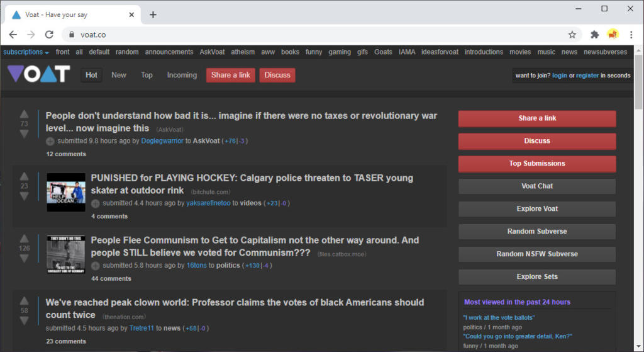This screenshot has height=352, width=644.
Task: Open the gaming subverse in top bar
Action: (340, 52)
